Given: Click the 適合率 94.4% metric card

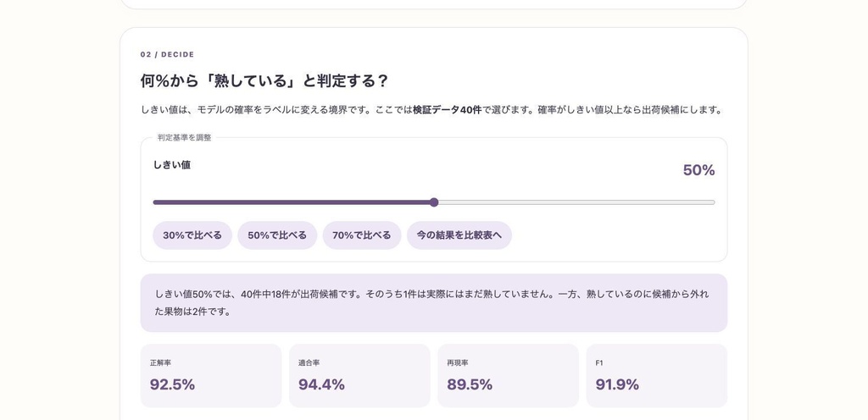Looking at the screenshot, I should click(359, 376).
